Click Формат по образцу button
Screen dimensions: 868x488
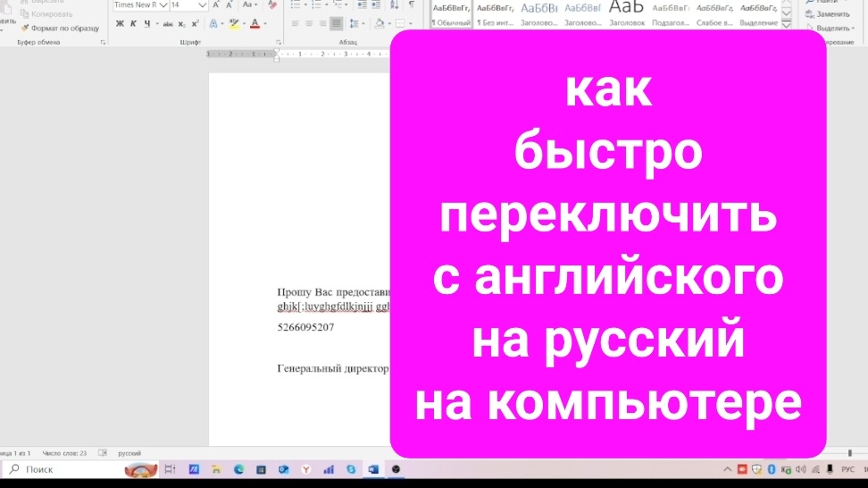tap(60, 28)
